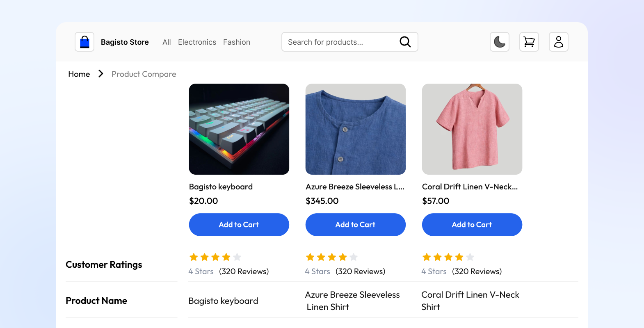This screenshot has width=644, height=328.
Task: Click the Bagisto Store shopping bag logo
Action: click(84, 42)
